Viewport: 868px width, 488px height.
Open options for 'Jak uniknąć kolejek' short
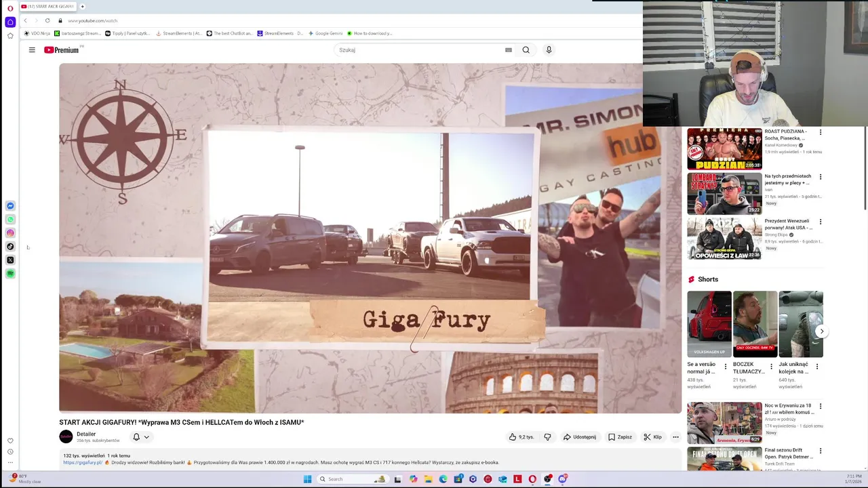point(817,366)
